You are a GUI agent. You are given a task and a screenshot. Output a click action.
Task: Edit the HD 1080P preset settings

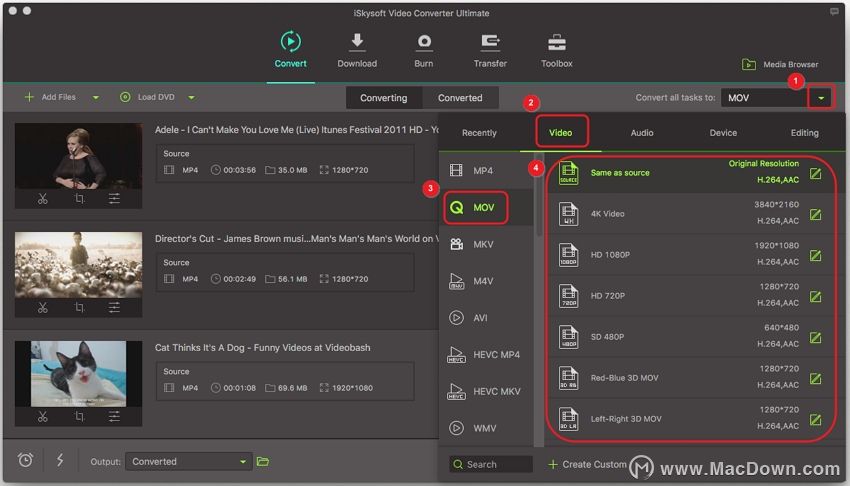[815, 256]
